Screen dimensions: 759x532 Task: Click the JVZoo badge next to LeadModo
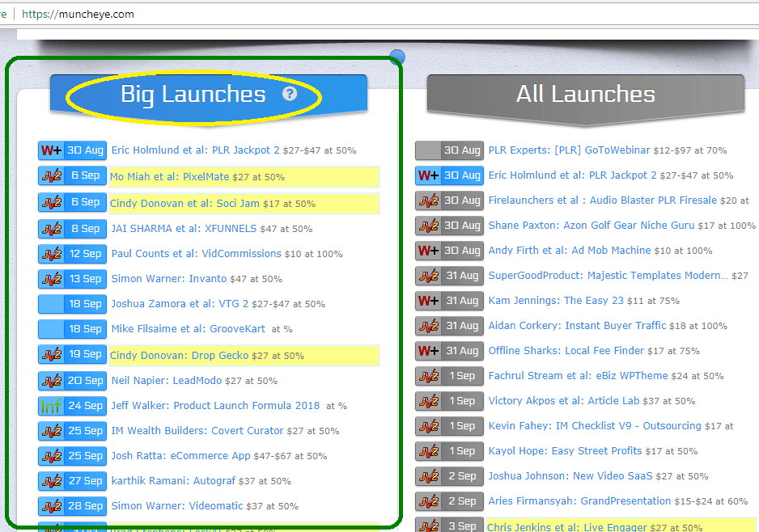pyautogui.click(x=51, y=381)
